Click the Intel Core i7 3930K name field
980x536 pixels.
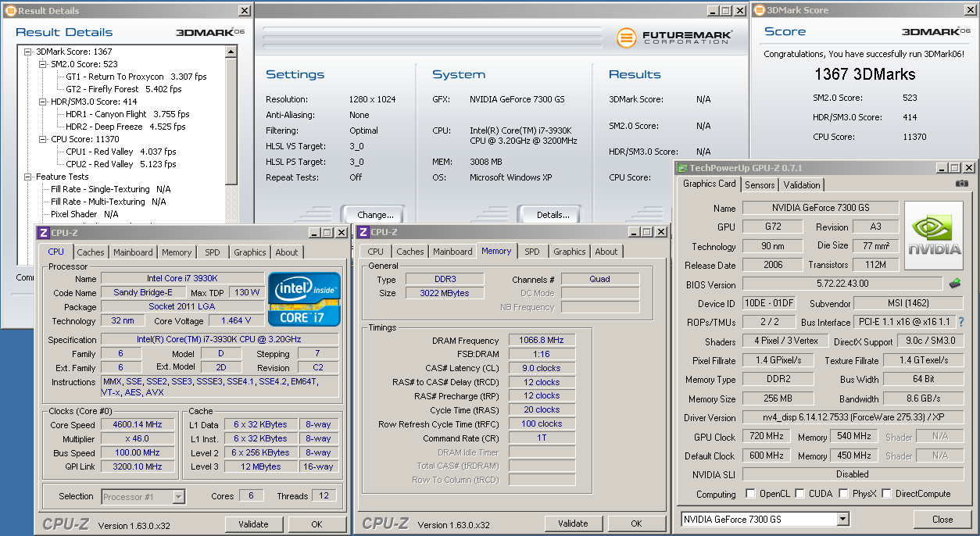click(183, 279)
